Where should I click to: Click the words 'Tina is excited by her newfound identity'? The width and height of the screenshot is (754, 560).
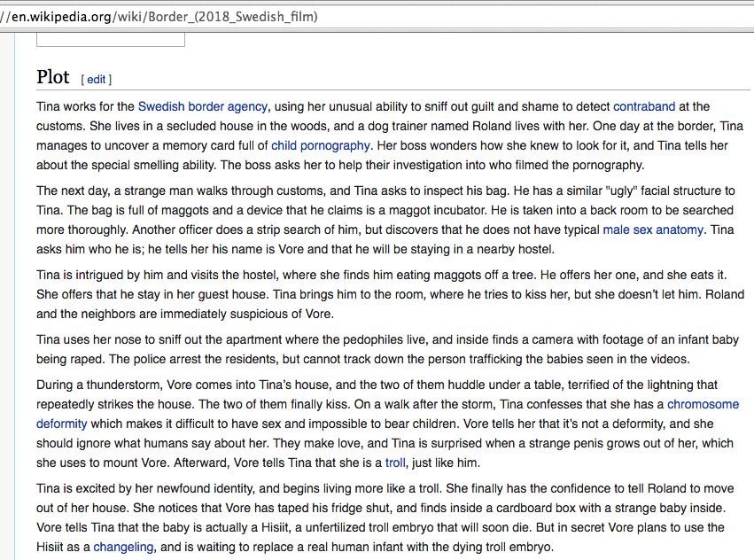coord(144,488)
